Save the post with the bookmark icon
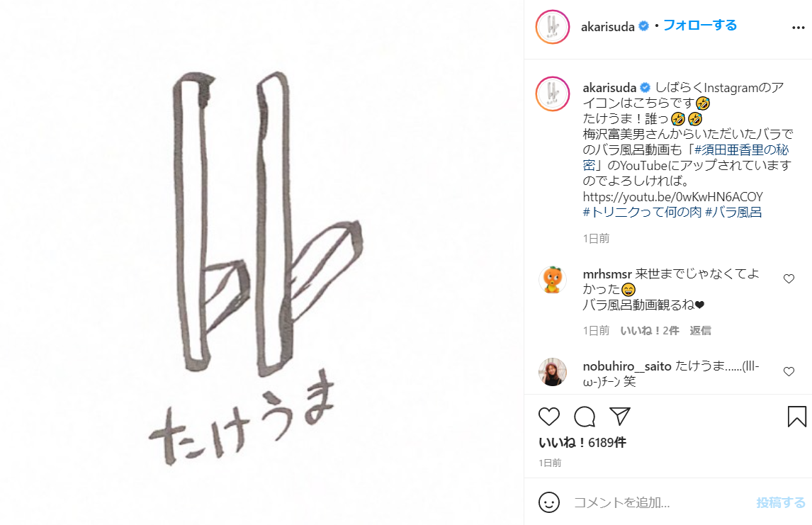 (797, 417)
